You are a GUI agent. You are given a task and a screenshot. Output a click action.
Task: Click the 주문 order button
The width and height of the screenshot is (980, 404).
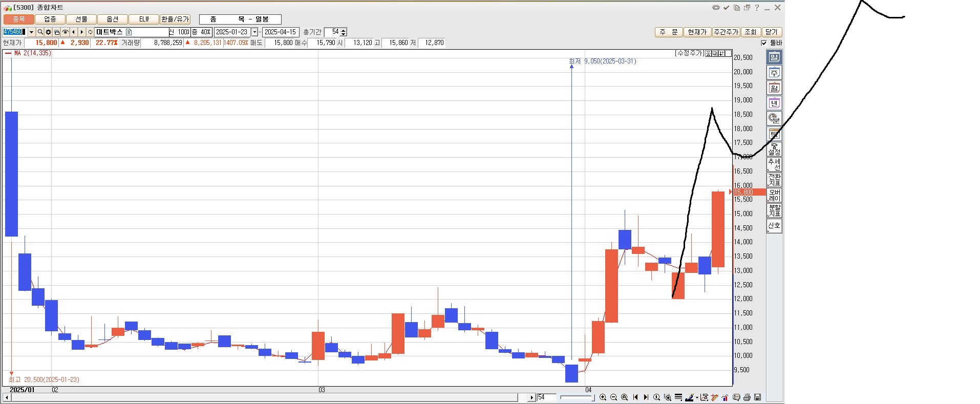(668, 32)
